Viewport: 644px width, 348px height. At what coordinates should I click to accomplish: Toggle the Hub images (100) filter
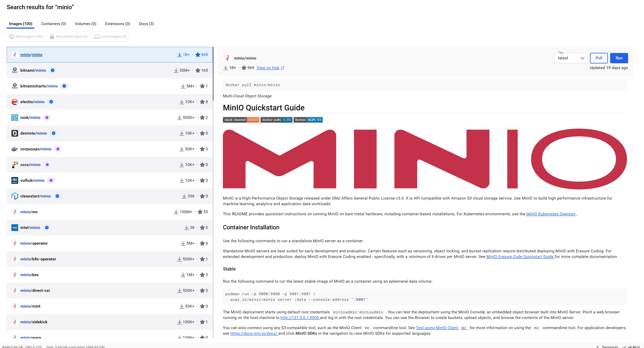(26, 37)
